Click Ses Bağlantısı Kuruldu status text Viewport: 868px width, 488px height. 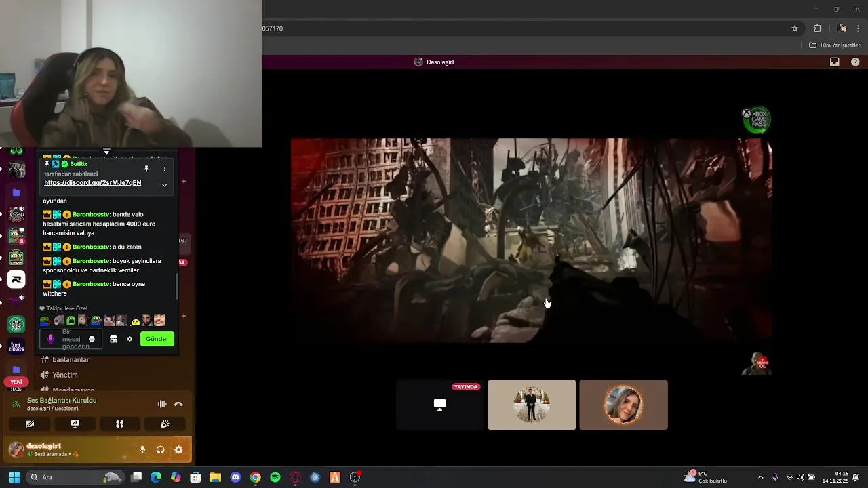point(62,401)
